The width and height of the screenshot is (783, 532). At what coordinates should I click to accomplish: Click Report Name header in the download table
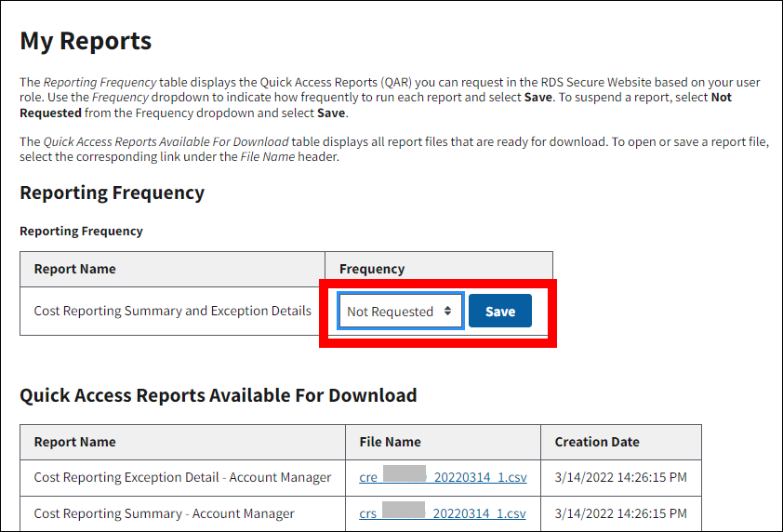(x=75, y=442)
